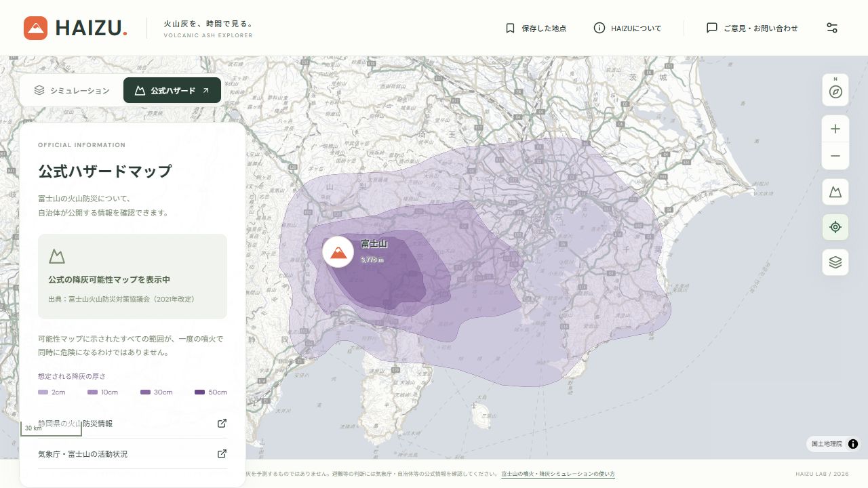
Task: Click external-link arrow on 気象庁 row
Action: pyautogui.click(x=222, y=454)
